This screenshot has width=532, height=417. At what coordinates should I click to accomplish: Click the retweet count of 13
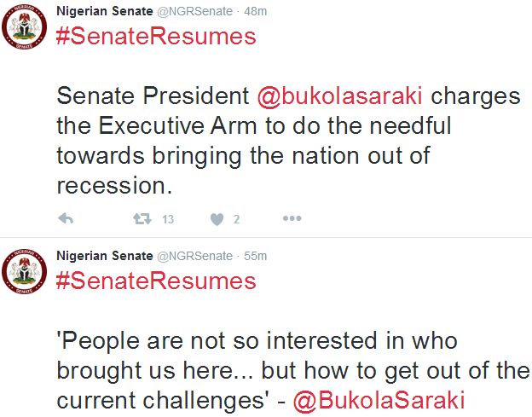168,220
